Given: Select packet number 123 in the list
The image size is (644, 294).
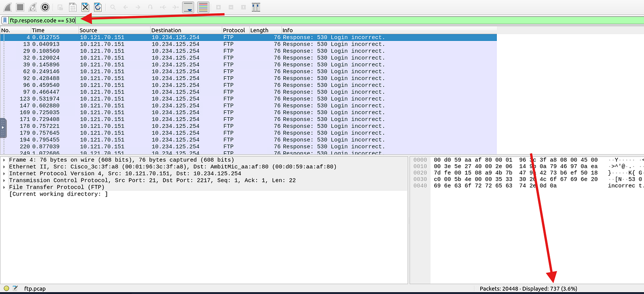Looking at the screenshot, I should coord(248,98).
